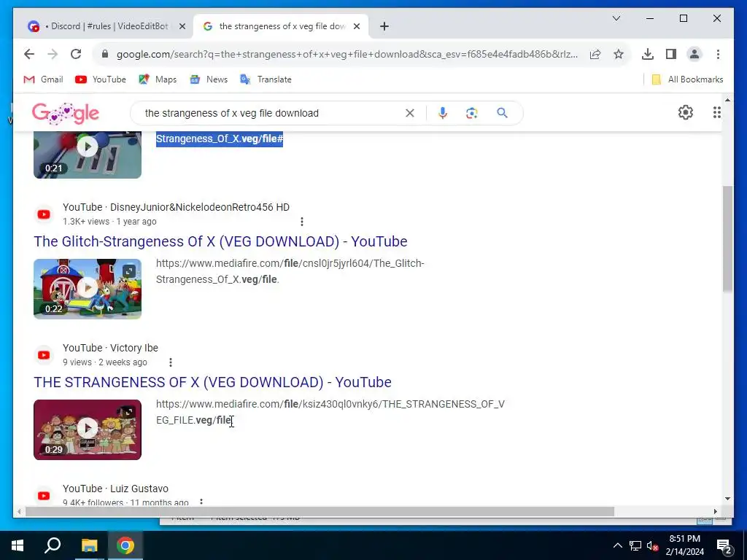Image resolution: width=747 pixels, height=560 pixels.
Task: Show hidden tray icons chevron
Action: click(617, 545)
